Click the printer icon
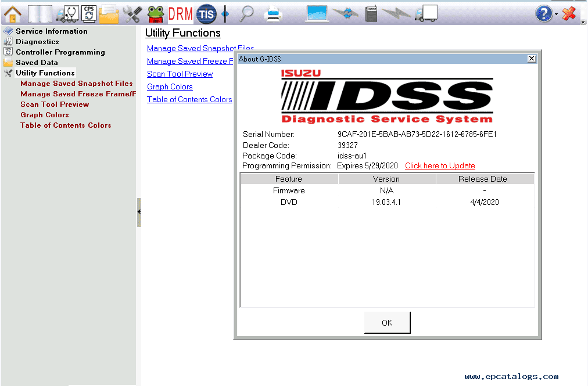The width and height of the screenshot is (588, 386). [273, 15]
